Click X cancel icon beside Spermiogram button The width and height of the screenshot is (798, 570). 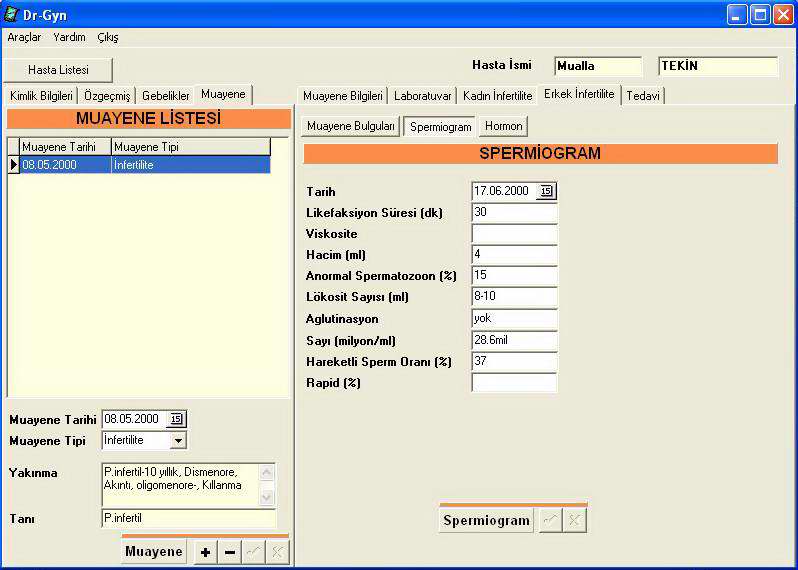point(574,520)
